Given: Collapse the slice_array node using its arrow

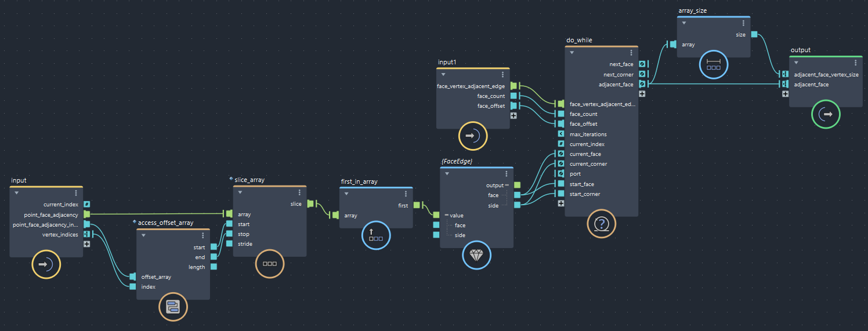Looking at the screenshot, I should pyautogui.click(x=240, y=192).
